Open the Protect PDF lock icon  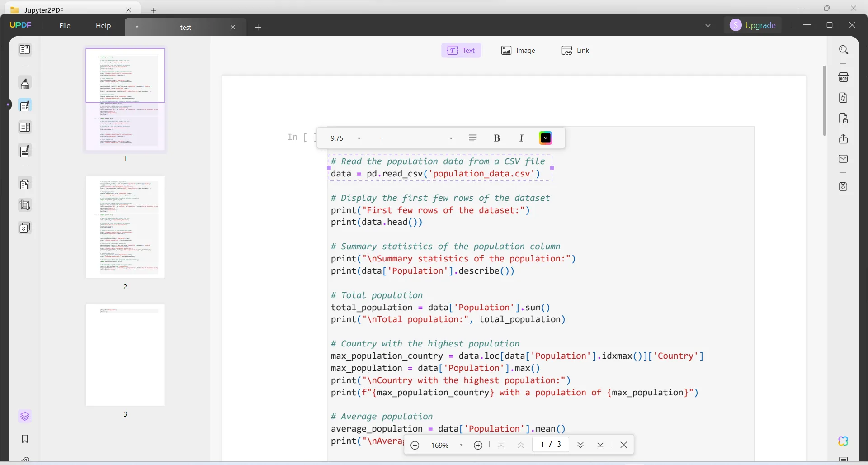click(844, 119)
